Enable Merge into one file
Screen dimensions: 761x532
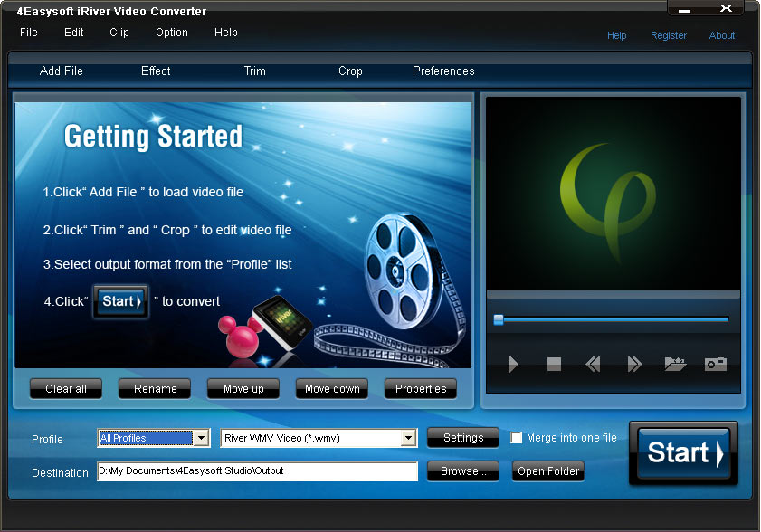(517, 437)
